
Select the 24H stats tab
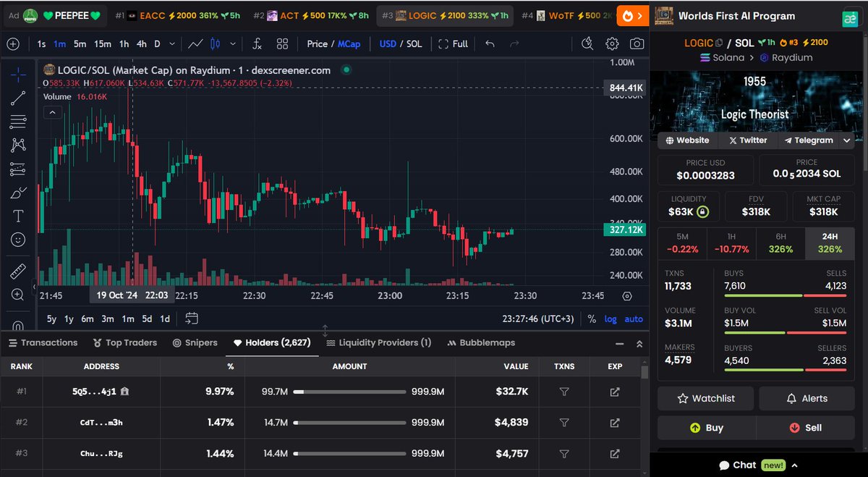pos(830,243)
